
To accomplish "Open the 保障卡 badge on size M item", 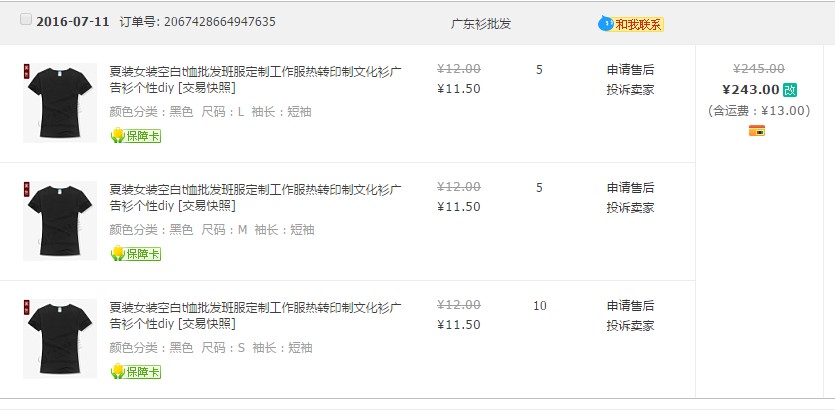I will [x=136, y=253].
